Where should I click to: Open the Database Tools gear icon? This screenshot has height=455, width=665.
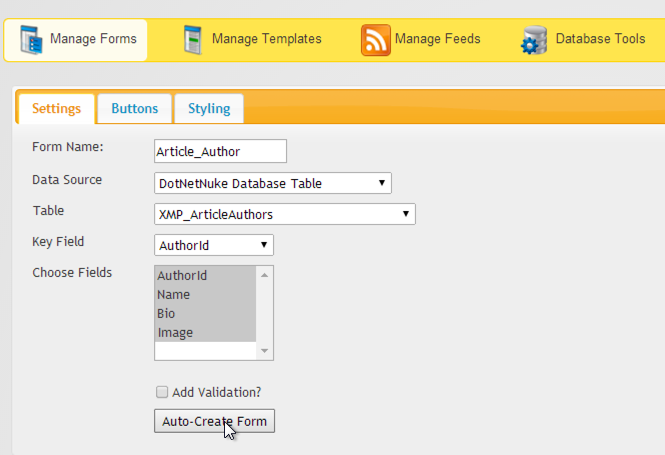(x=534, y=40)
